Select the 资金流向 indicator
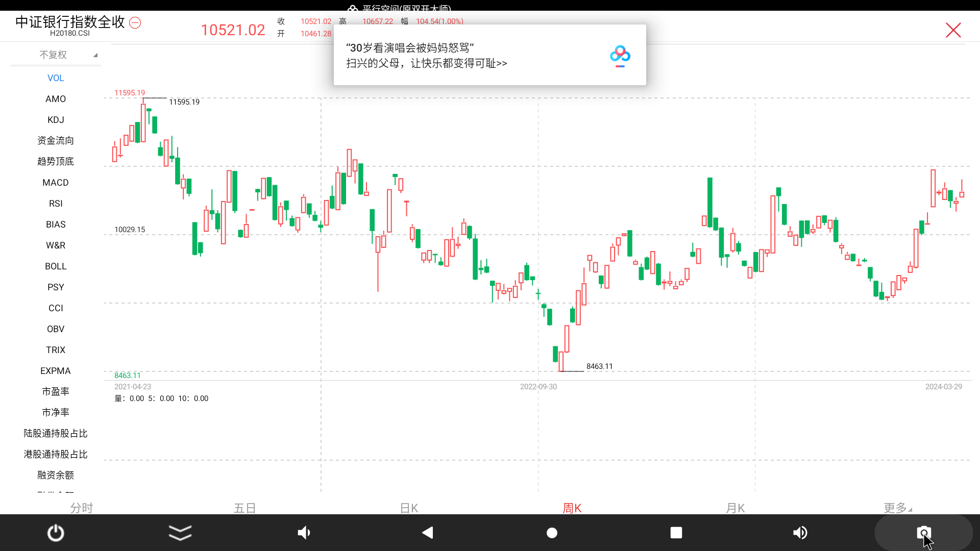 click(x=56, y=141)
